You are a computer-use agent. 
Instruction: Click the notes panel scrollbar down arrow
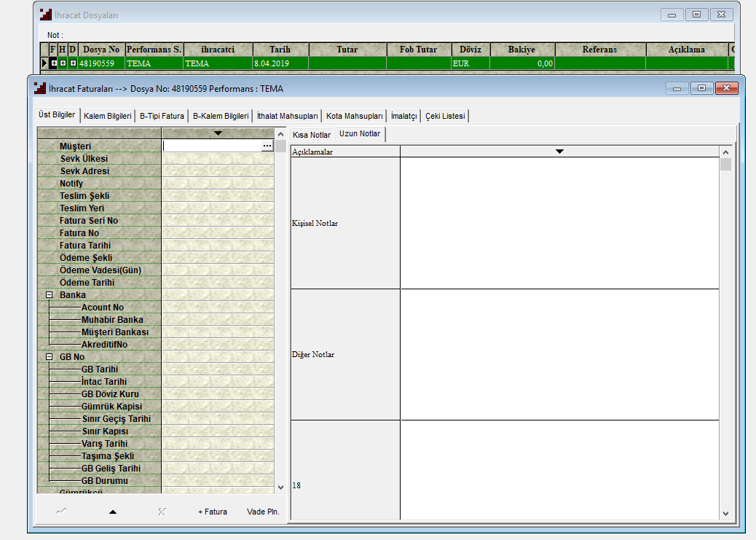(725, 513)
